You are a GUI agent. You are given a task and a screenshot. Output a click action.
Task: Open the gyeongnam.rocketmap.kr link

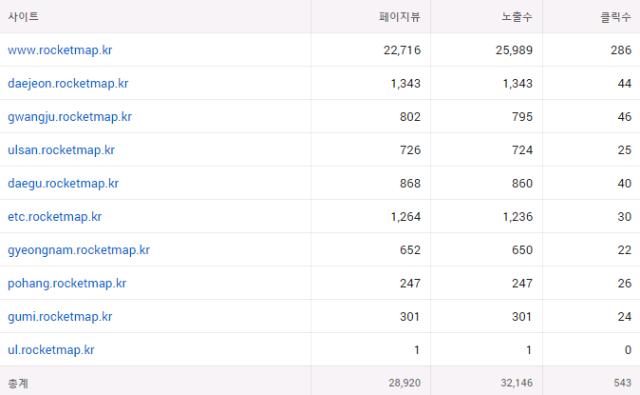coord(78,250)
